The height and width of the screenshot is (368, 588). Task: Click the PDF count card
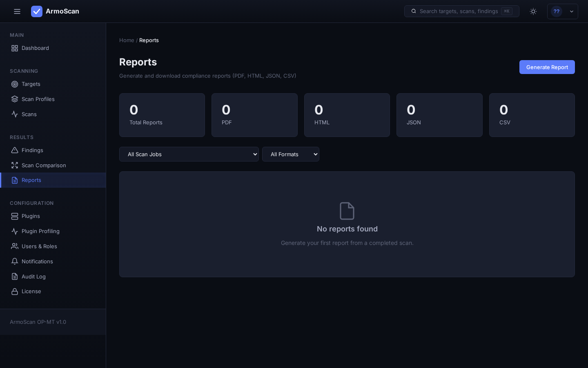click(x=254, y=115)
